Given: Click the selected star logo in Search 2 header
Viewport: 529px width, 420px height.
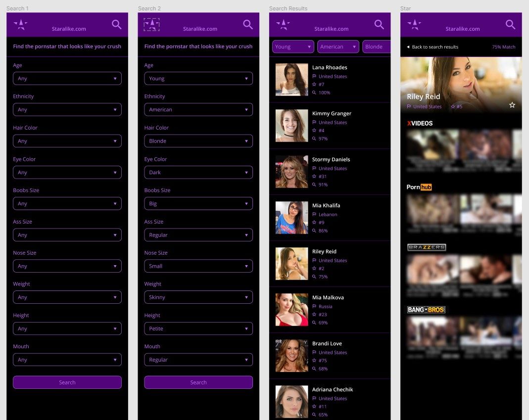Looking at the screenshot, I should 152,25.
